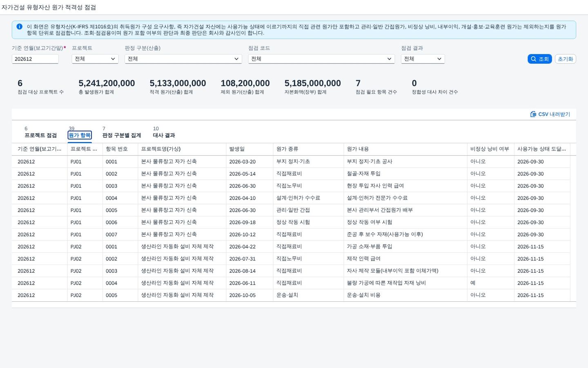Screen dimensions: 588x368
Task: Focus the 기준 연월 input field
Action: pyautogui.click(x=35, y=59)
